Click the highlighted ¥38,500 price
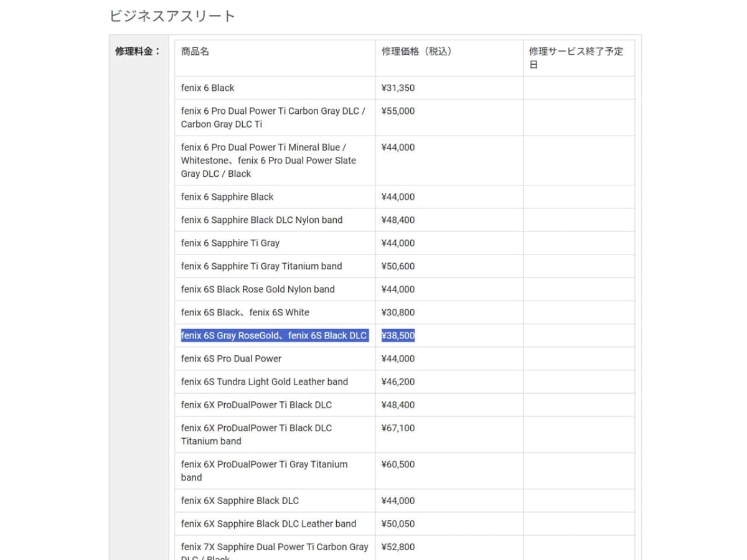747x560 pixels. pos(398,335)
